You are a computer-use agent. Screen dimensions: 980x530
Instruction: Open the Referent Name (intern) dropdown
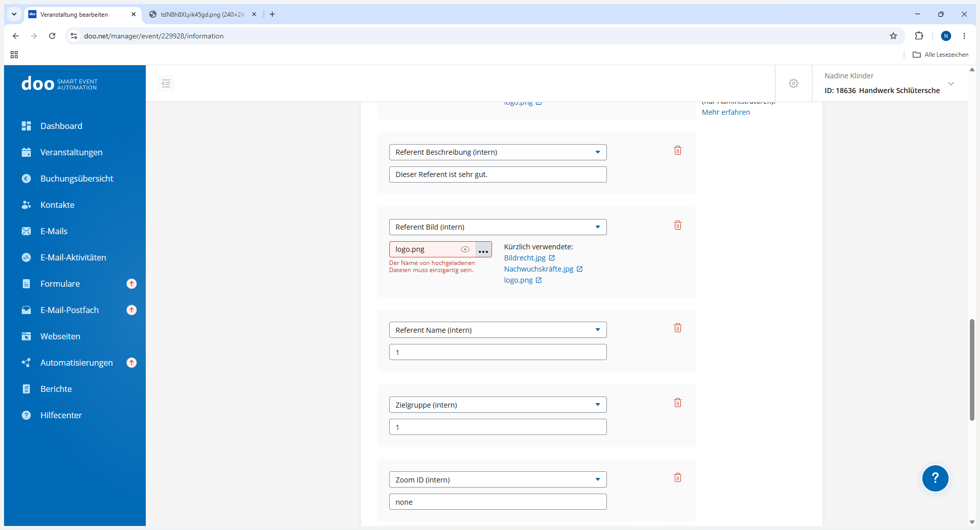498,330
